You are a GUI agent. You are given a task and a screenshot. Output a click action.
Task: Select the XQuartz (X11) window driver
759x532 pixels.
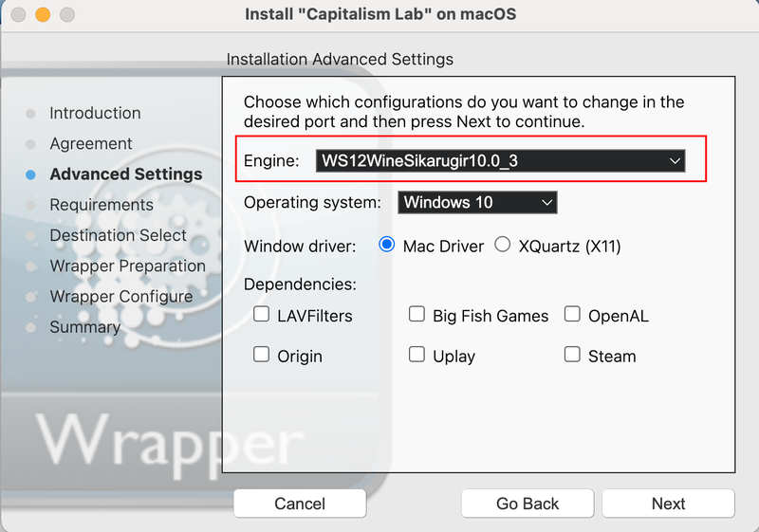click(x=503, y=246)
